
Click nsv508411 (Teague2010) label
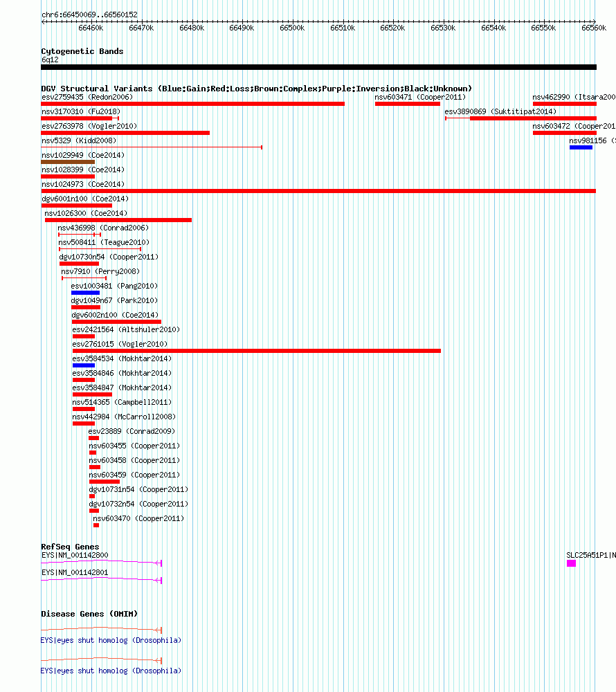click(104, 242)
